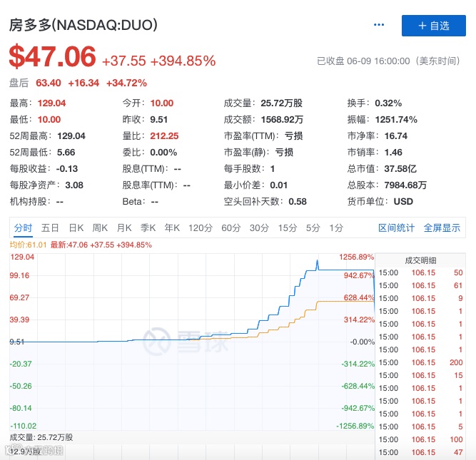Viewport: 476px width, 460px height.
Task: Open the three-dots more options menu
Action: click(x=378, y=24)
